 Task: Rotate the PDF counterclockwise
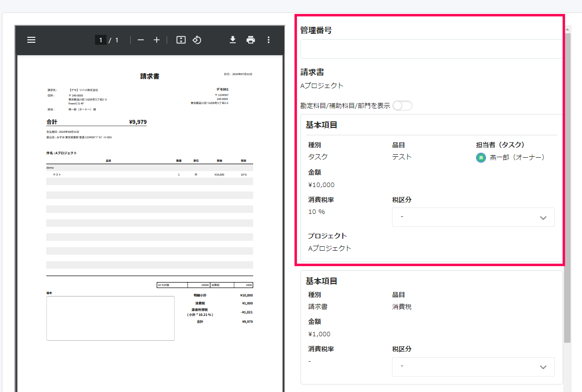pyautogui.click(x=196, y=40)
